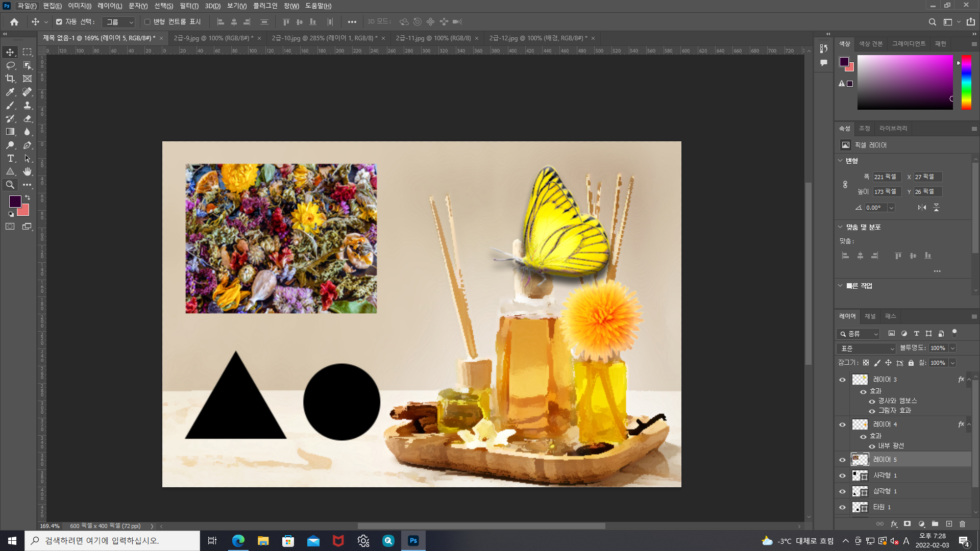
Task: Open the 필터(T) menu
Action: (189, 6)
